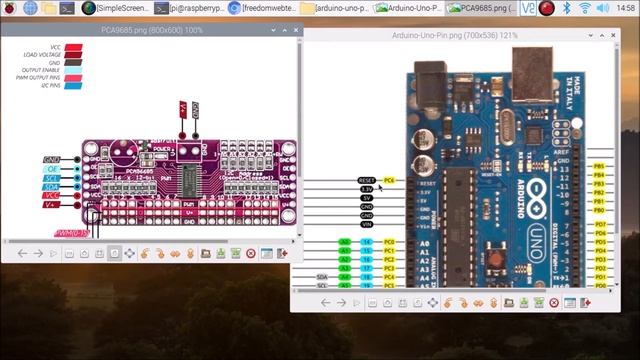This screenshot has width=640, height=360.
Task: Flip Arduino-Uno-Pin image horizontally
Action: (478, 303)
